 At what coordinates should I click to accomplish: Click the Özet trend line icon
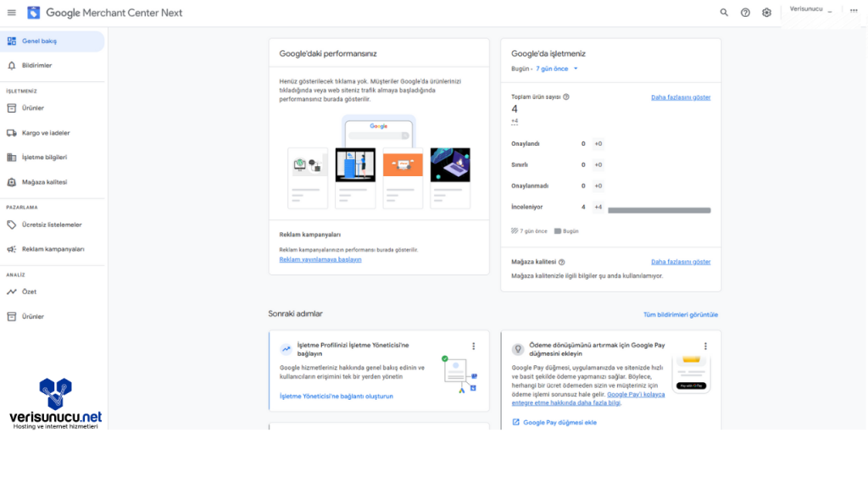(12, 291)
